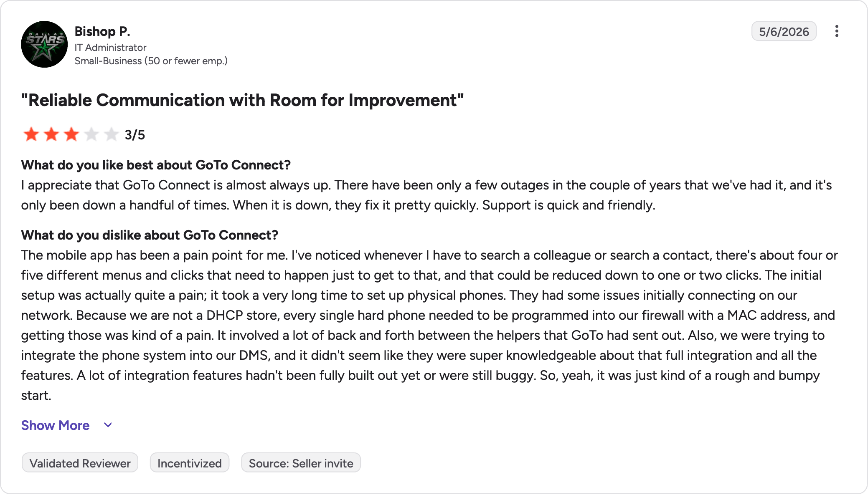This screenshot has height=495, width=868.
Task: Click the fourth gray rating star
Action: click(x=91, y=134)
